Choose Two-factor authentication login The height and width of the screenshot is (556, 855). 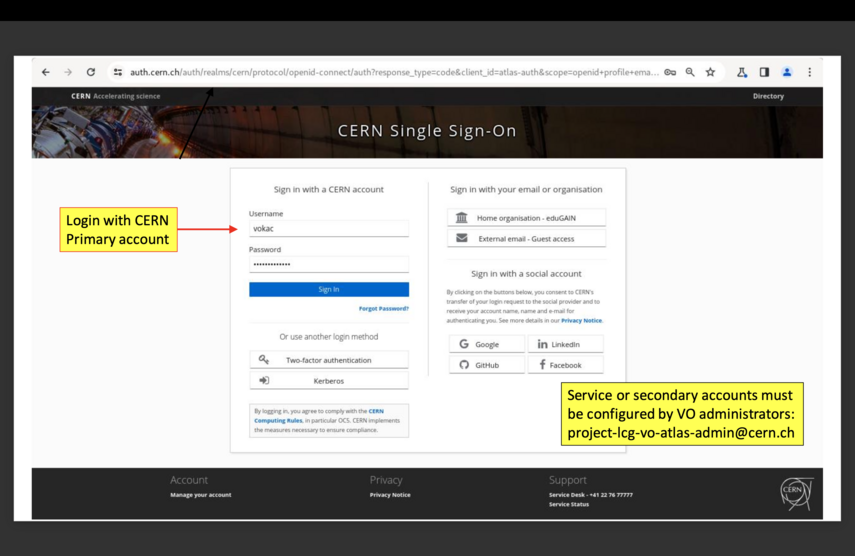click(x=328, y=360)
